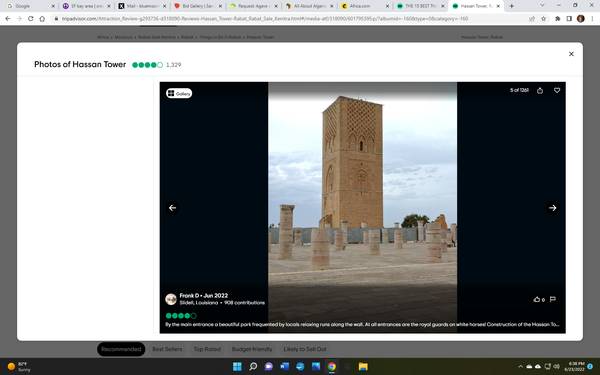
Task: Open the browser extensions puzzle icon
Action: click(558, 19)
